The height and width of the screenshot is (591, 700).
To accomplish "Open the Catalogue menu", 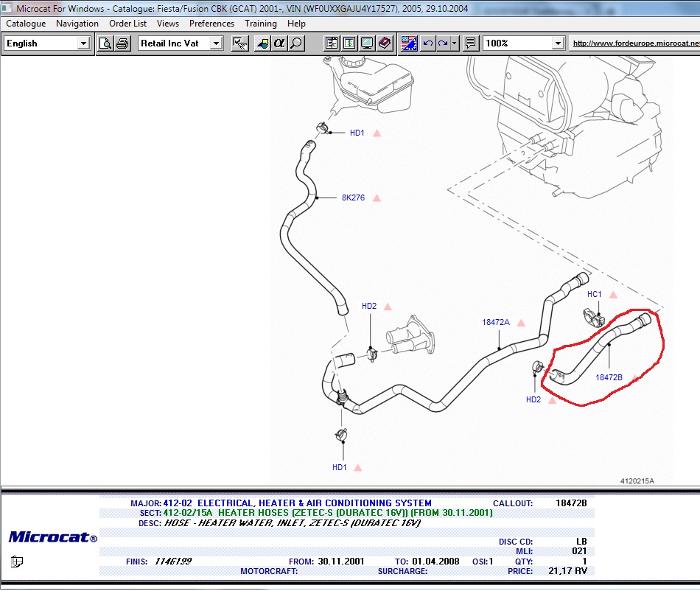I will click(26, 24).
